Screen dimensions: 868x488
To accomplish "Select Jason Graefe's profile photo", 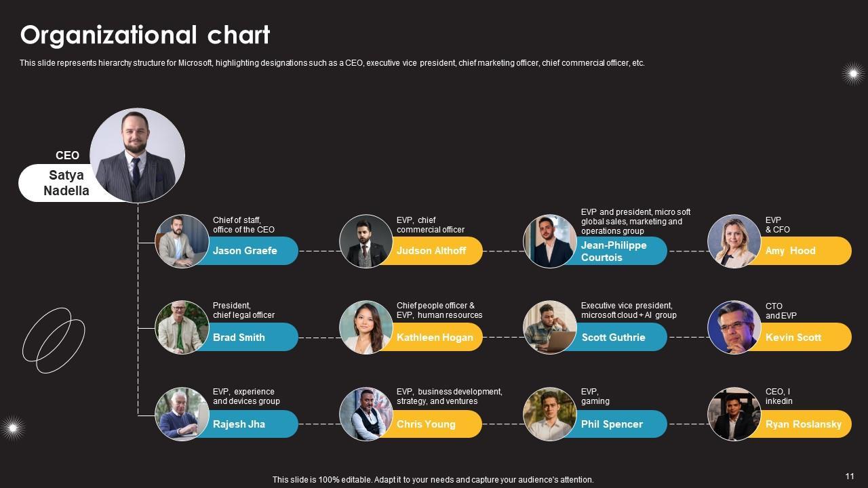I will pyautogui.click(x=182, y=241).
